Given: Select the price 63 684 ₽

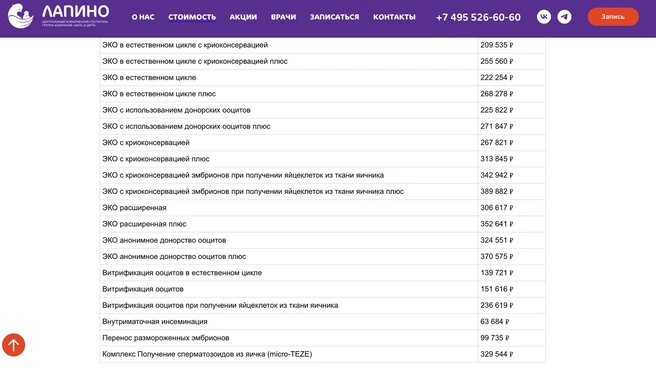Looking at the screenshot, I should (x=495, y=322).
